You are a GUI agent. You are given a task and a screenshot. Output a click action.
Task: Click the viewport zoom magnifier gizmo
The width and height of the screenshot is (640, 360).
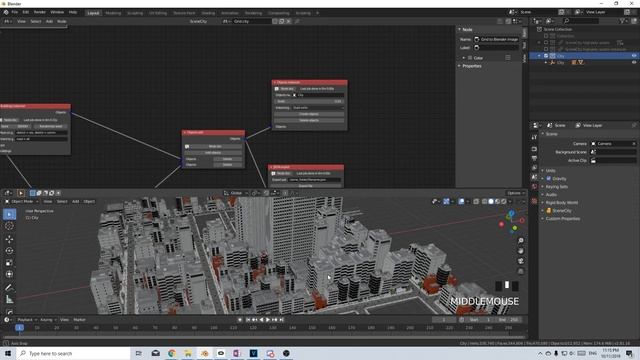521,241
